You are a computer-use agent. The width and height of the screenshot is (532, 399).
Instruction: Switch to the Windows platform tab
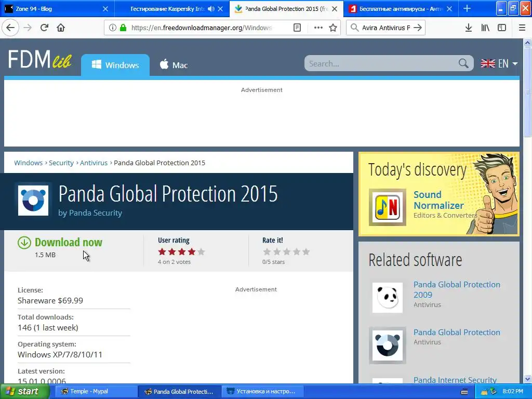(x=115, y=65)
